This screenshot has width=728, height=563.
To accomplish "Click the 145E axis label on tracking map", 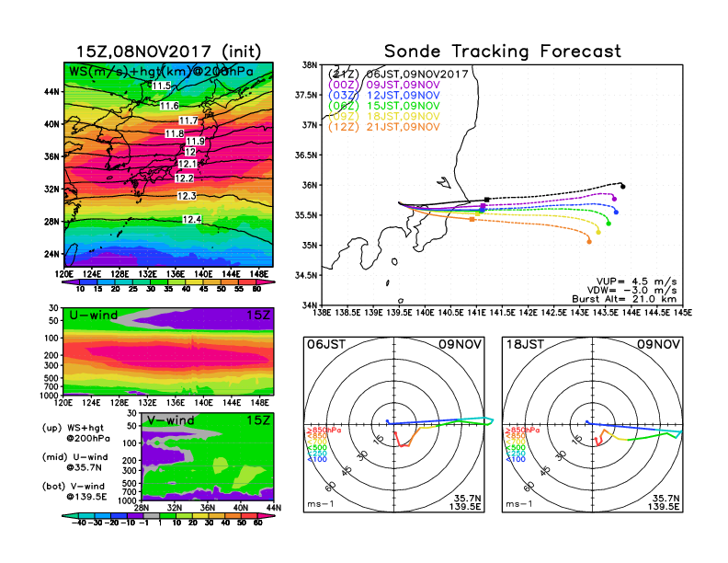I will point(683,313).
